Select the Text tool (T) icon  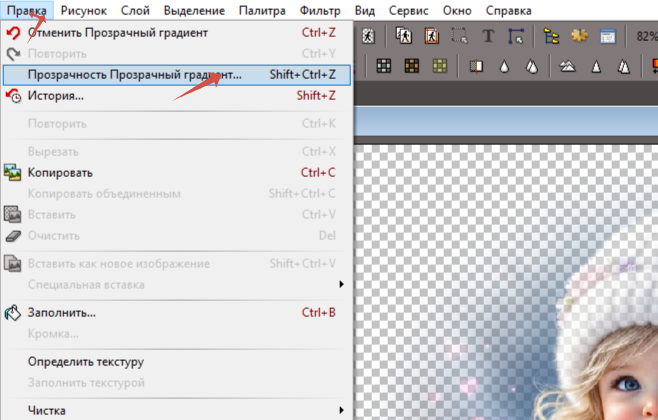[x=488, y=36]
